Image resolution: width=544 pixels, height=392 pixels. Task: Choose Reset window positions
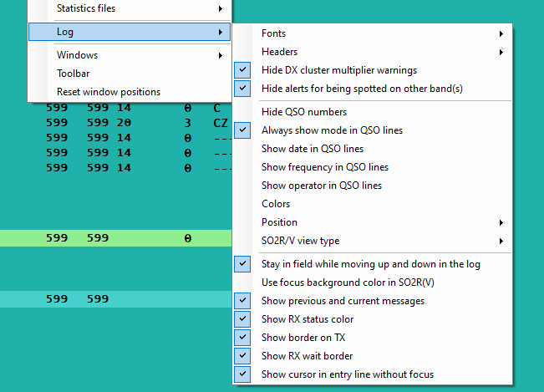point(129,92)
